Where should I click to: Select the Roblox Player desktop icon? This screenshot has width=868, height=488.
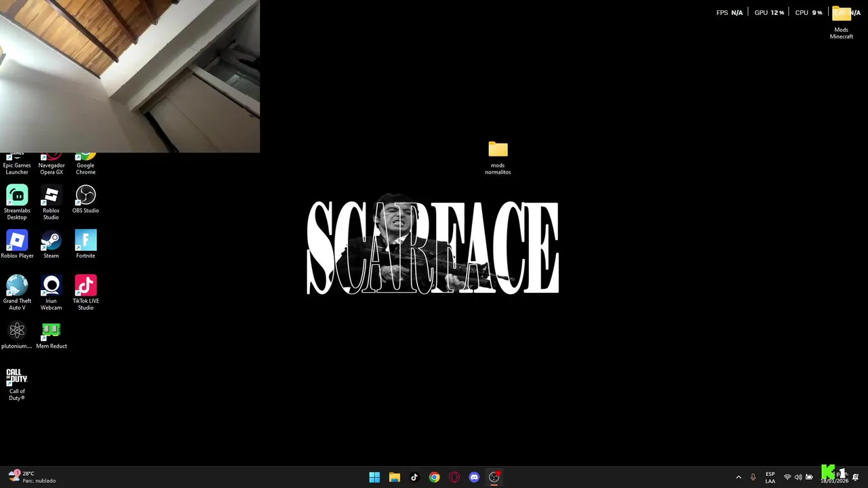pos(17,244)
